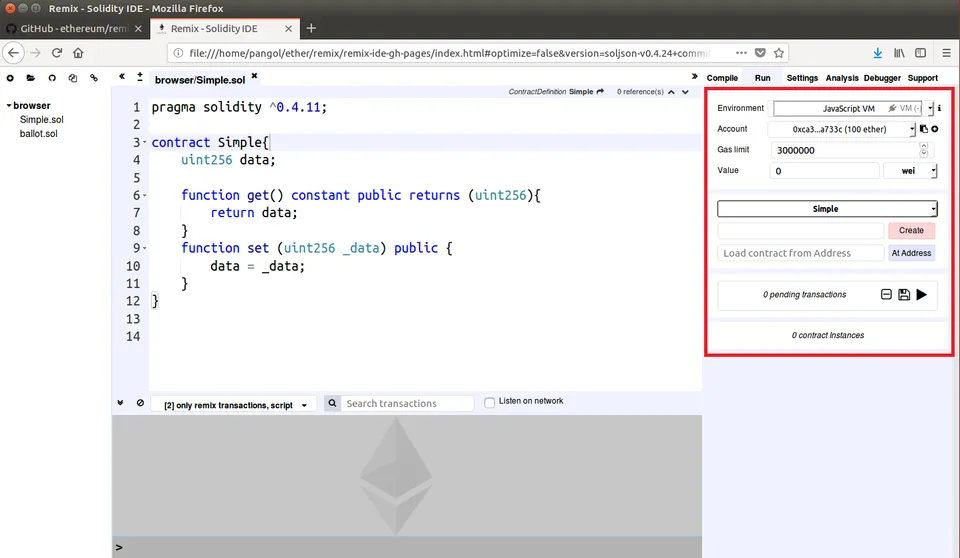Hide the right panel with the double chevron
960x558 pixels.
[x=694, y=77]
